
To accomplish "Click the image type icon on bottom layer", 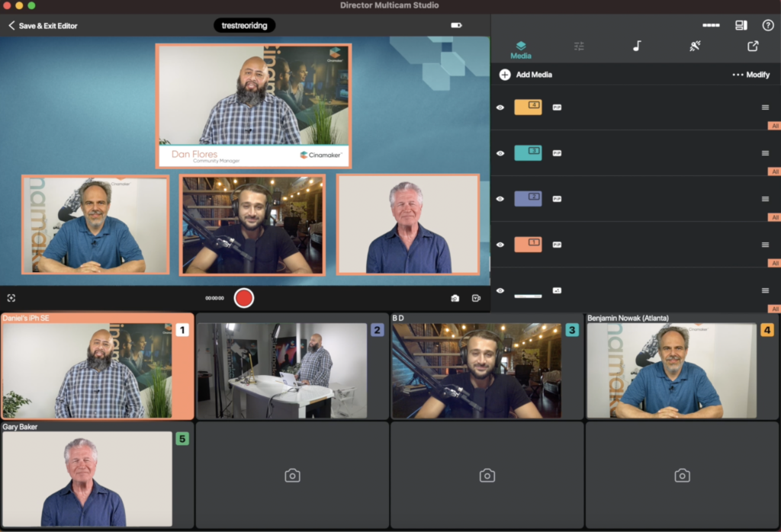I will (x=557, y=290).
